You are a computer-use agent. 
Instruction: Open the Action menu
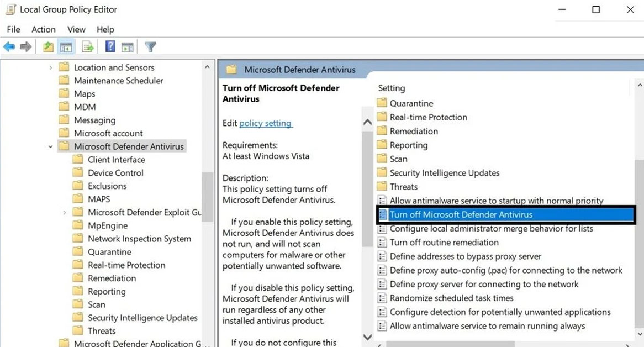[43, 29]
